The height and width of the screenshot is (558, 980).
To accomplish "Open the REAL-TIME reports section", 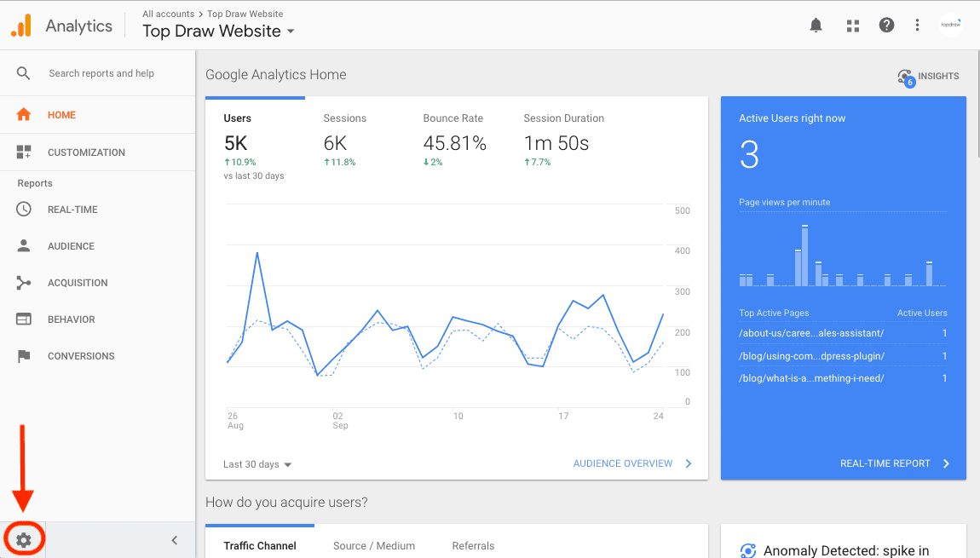I will click(97, 210).
